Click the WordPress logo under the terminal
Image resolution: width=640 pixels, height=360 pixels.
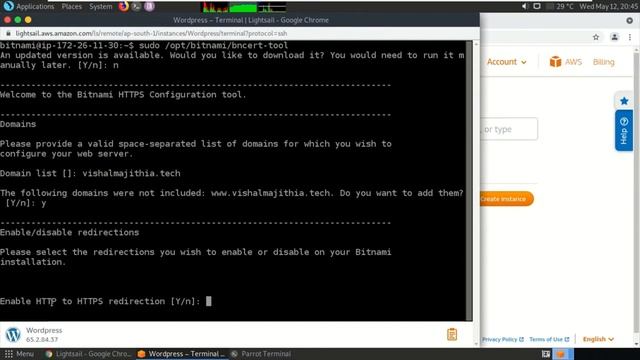pyautogui.click(x=13, y=335)
